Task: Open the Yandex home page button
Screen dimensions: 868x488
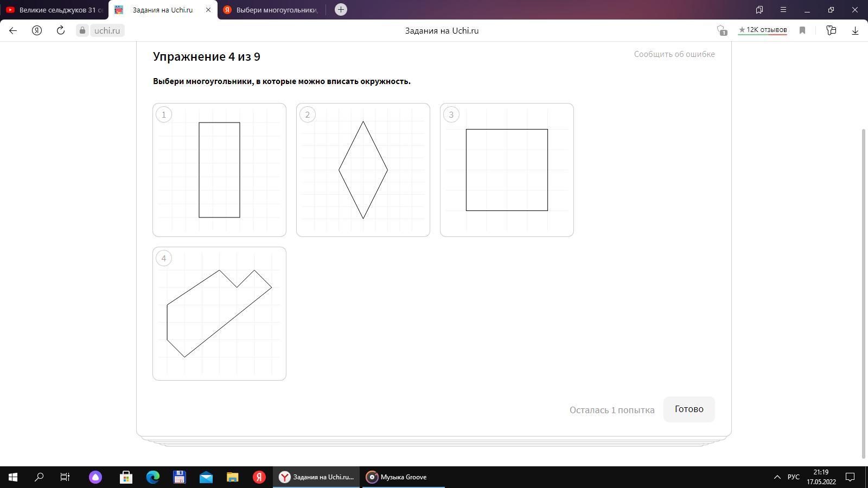Action: tap(37, 30)
